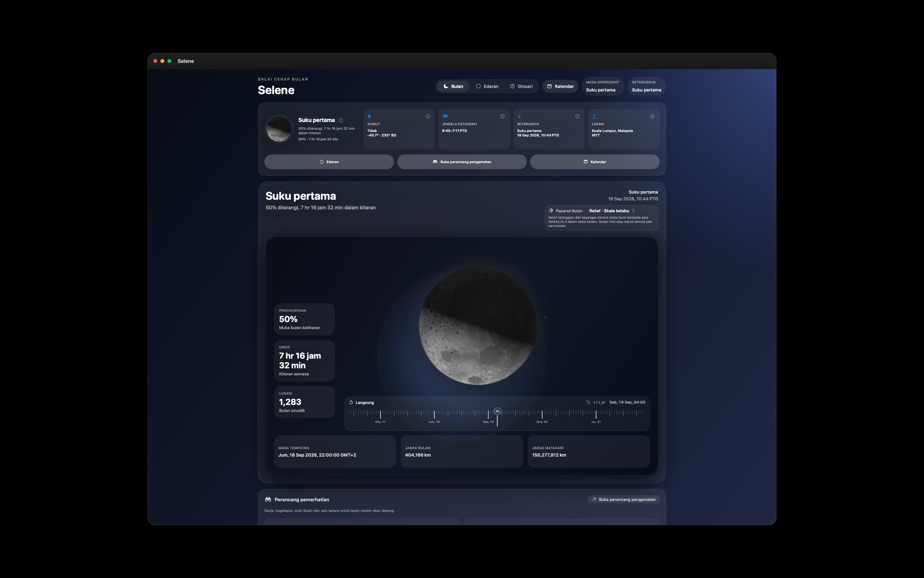The height and width of the screenshot is (578, 924).
Task: Open info icon on the Azimut card
Action: coord(428,117)
